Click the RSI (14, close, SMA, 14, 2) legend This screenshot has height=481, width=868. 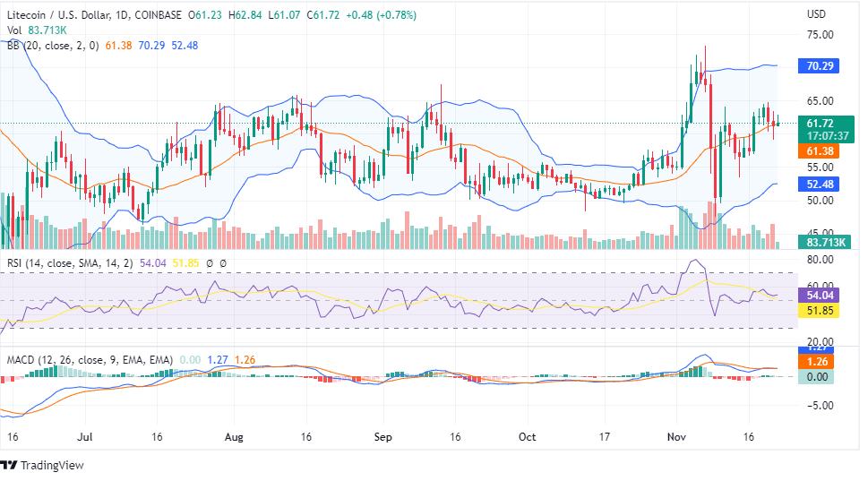pyautogui.click(x=70, y=263)
